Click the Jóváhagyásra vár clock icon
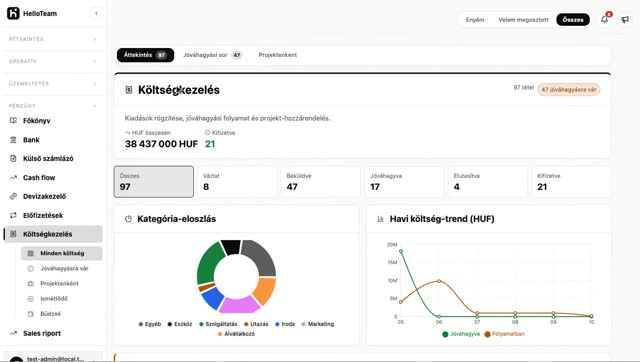This screenshot has width=640, height=362. (x=31, y=268)
